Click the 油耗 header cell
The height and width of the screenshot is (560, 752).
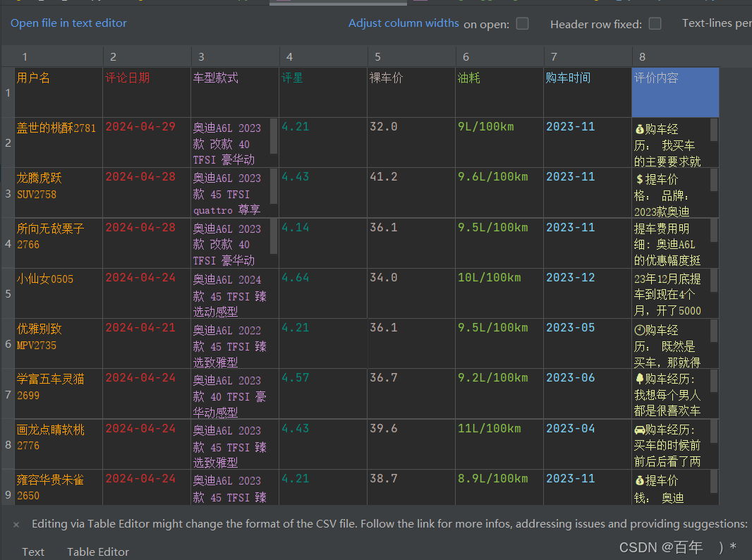point(499,92)
